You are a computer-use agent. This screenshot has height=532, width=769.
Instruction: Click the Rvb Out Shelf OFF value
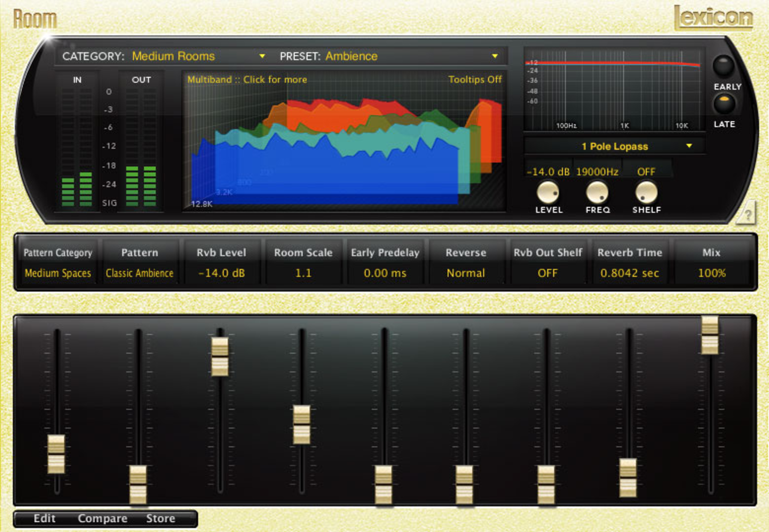(x=547, y=273)
